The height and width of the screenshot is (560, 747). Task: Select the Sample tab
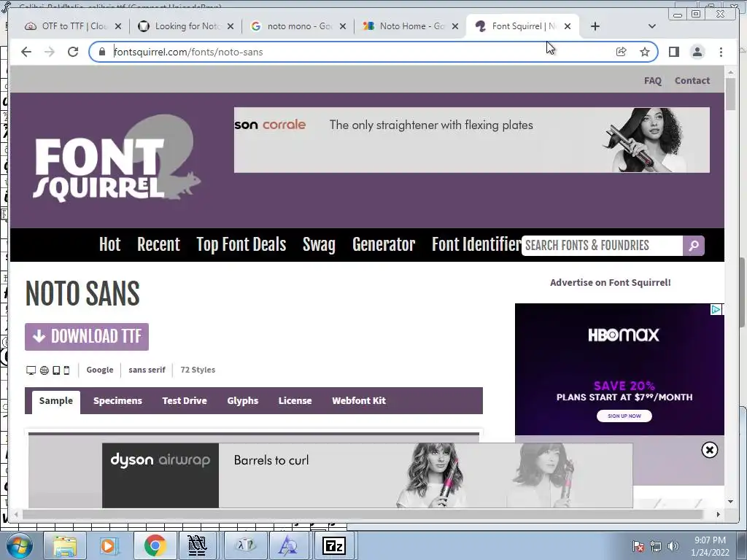click(55, 402)
